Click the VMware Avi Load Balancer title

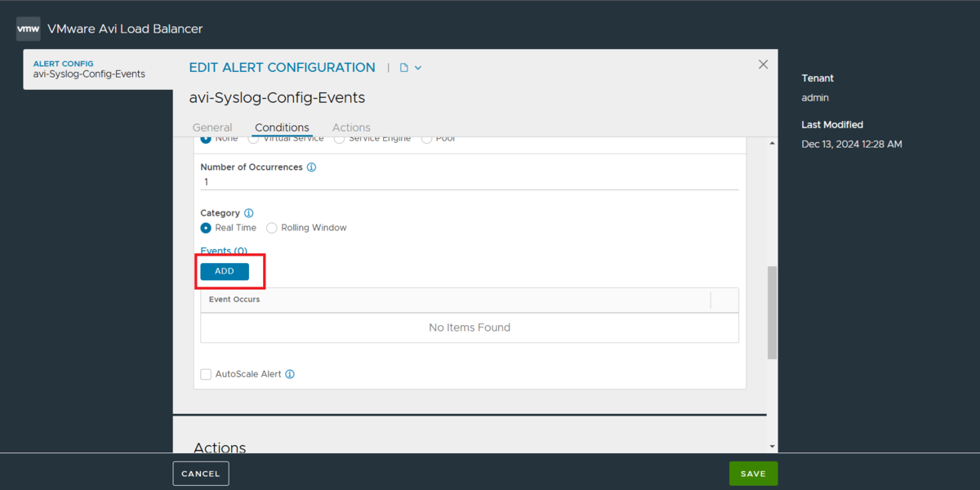[125, 29]
